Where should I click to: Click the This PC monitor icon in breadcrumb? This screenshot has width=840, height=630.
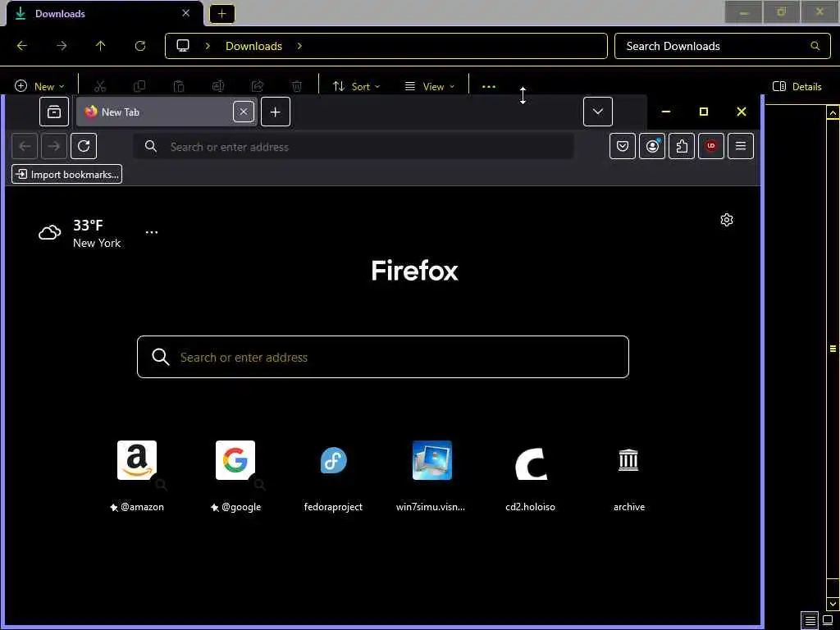(183, 46)
